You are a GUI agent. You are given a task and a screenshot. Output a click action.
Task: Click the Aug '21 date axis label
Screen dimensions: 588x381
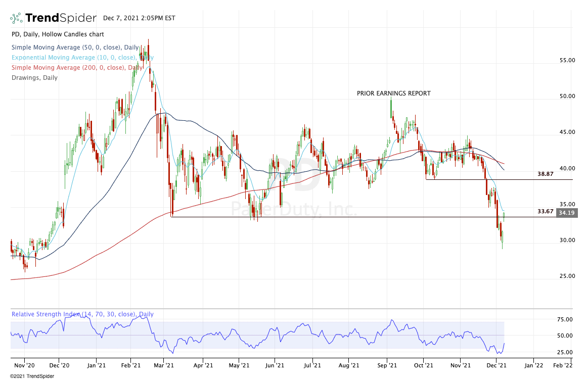click(349, 365)
